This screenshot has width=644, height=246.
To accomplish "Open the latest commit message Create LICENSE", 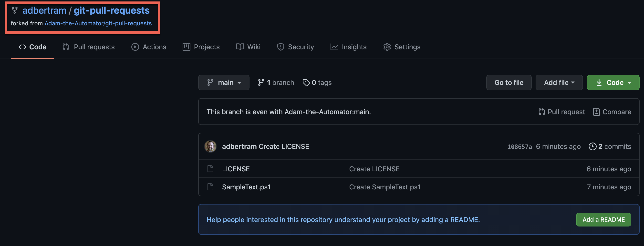I will point(284,146).
